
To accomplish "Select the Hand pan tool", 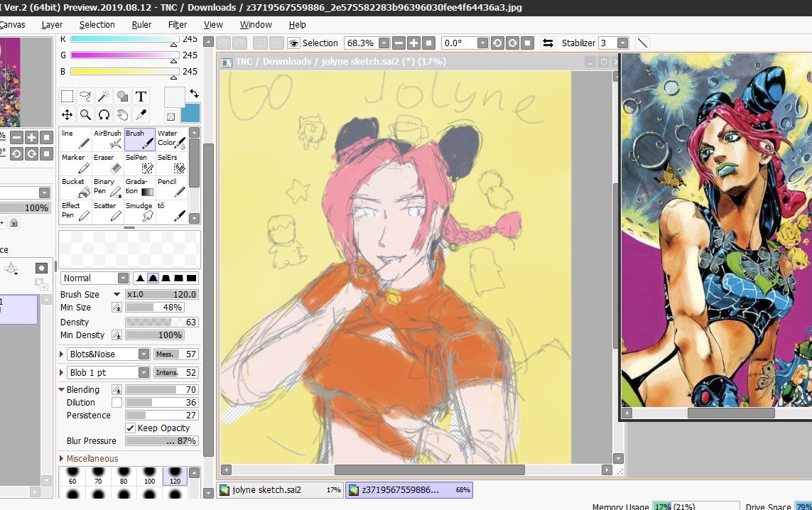I will pos(122,114).
